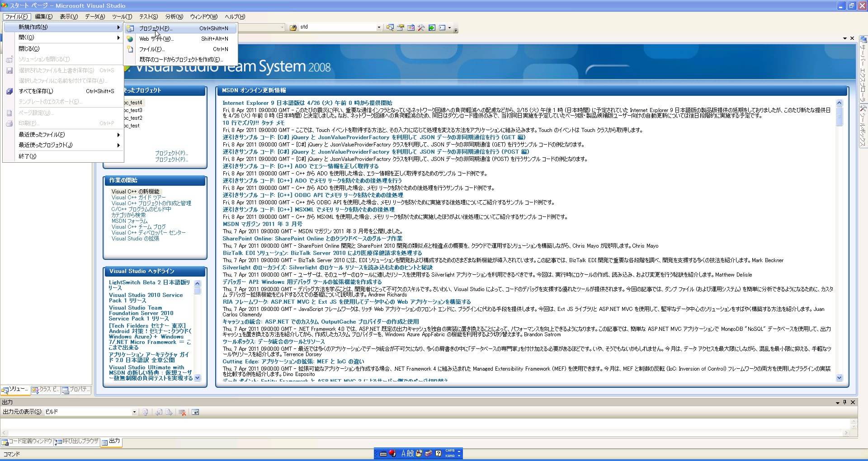The height and width of the screenshot is (461, 868).
Task: Click the IME conversion mode '般' indicator
Action: click(x=410, y=453)
